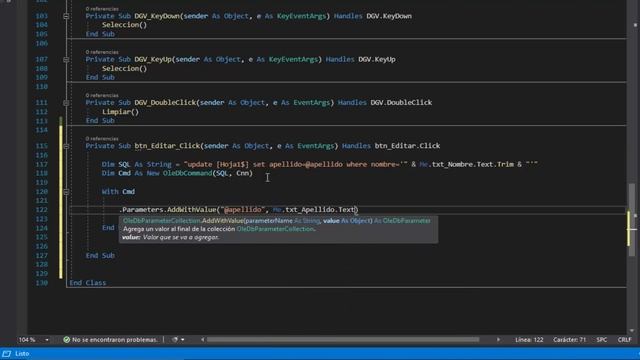Click 'btn_Editar.Click' in the Handles clause
This screenshot has height=360, width=640.
407,146
